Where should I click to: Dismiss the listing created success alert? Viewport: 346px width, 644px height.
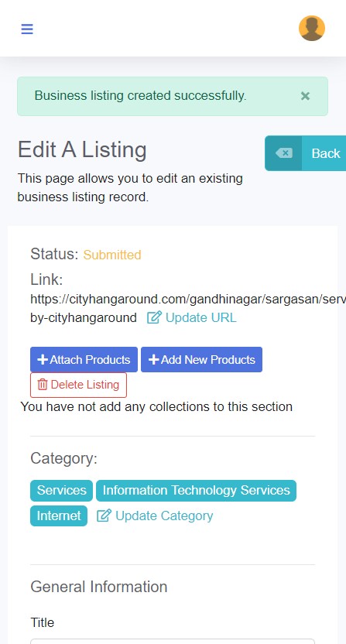[305, 96]
